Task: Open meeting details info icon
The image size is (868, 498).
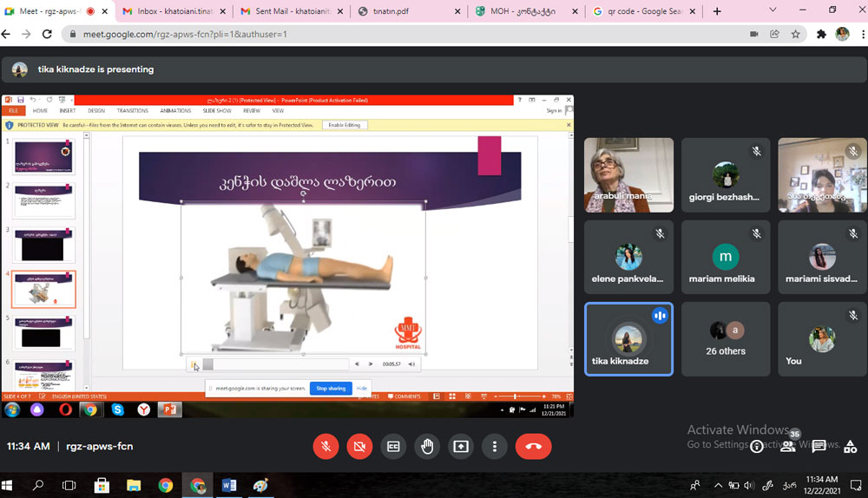Action: (757, 446)
